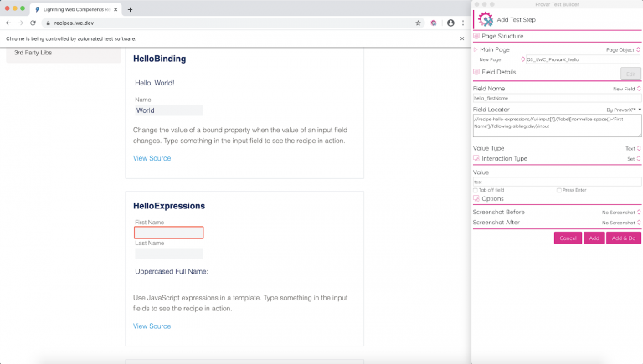This screenshot has height=364, width=643.
Task: Open the Chrome profile avatar icon
Action: pyautogui.click(x=450, y=23)
